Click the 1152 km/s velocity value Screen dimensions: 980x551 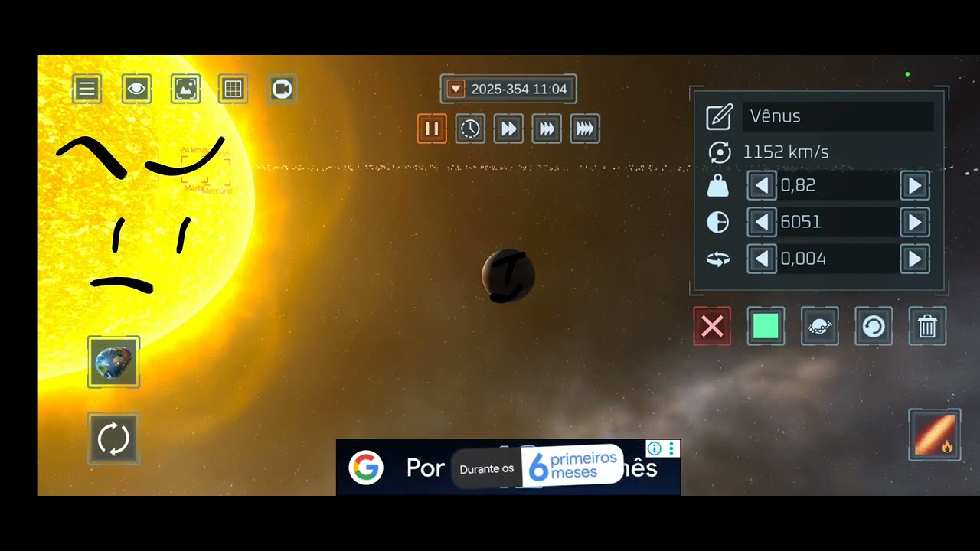786,152
